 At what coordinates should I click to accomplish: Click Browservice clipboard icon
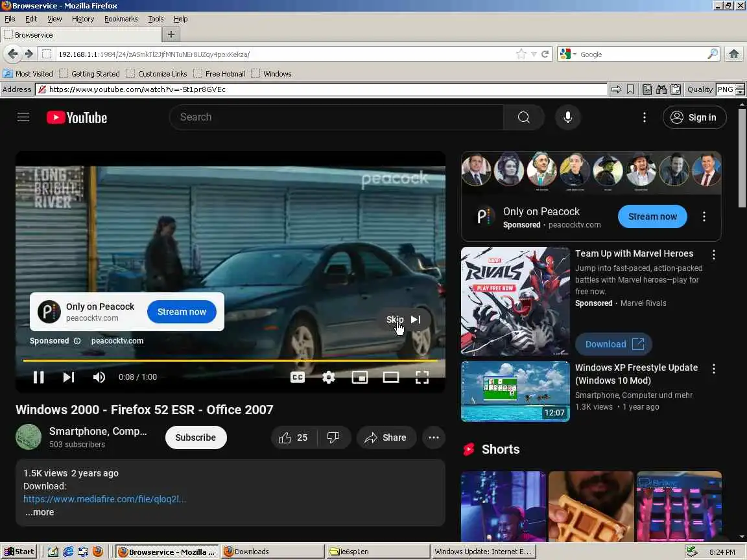click(x=675, y=89)
